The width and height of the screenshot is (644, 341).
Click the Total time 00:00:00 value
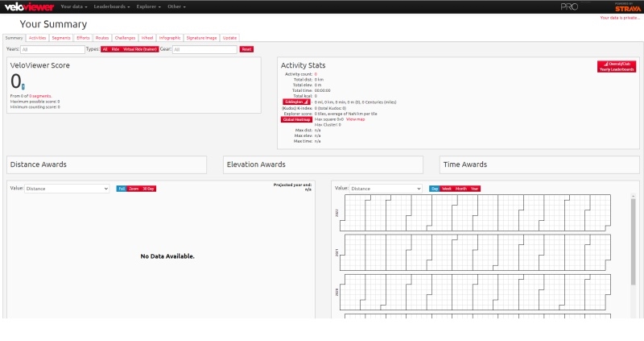coord(323,90)
